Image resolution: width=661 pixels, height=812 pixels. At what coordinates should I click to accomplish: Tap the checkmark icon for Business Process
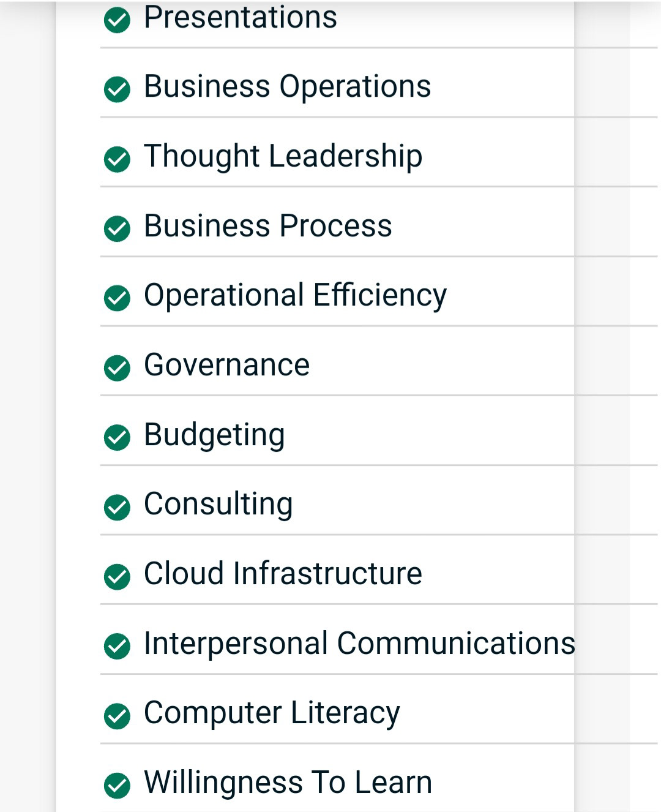point(117,229)
